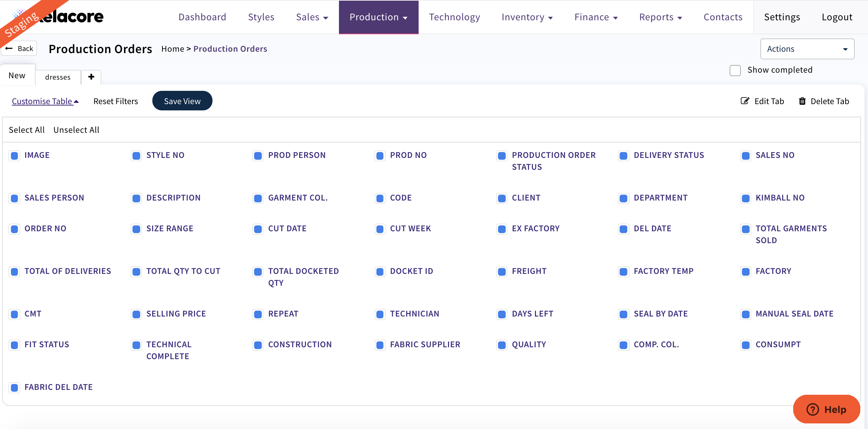Click the Delete Tab trash icon
This screenshot has width=868, height=429.
click(x=803, y=101)
